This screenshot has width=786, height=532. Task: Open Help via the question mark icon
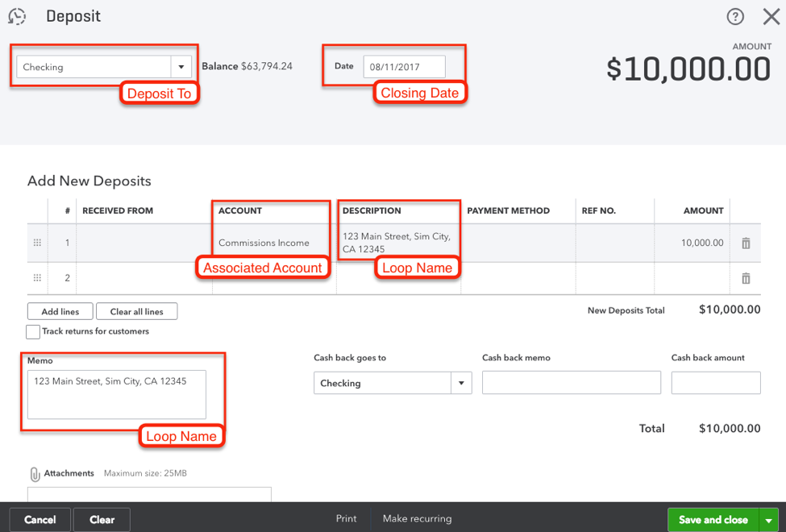[x=734, y=16]
